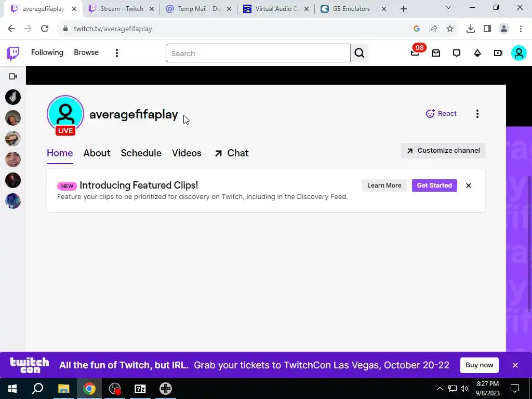Switch to the Virtual Audio Cable browser tab
532x399 pixels.
(275, 9)
